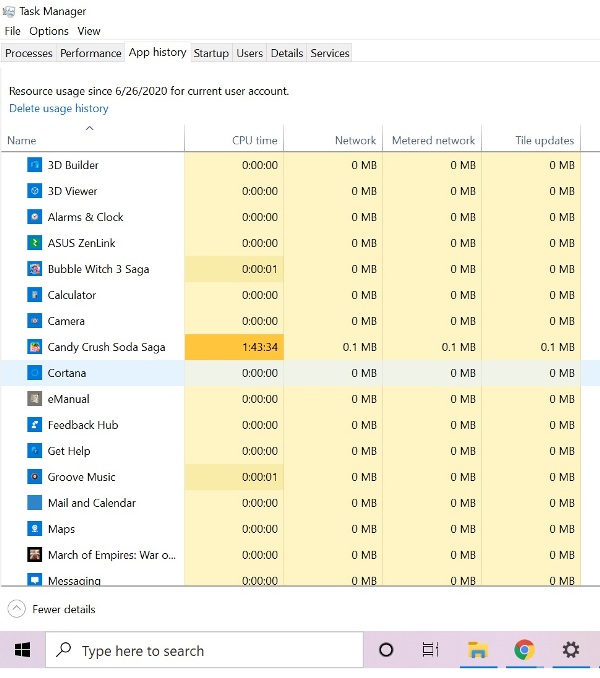Select the ASUS ZenLink row name
This screenshot has width=600, height=678.
(x=81, y=243)
